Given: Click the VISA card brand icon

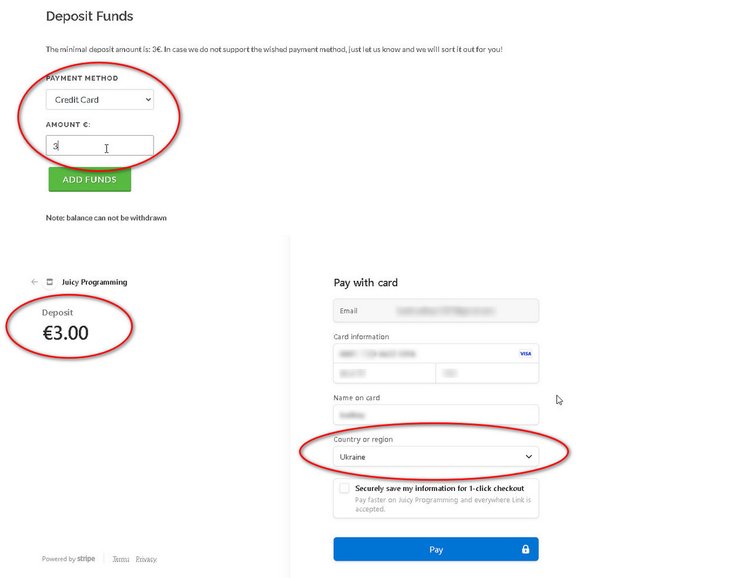Looking at the screenshot, I should tap(525, 354).
